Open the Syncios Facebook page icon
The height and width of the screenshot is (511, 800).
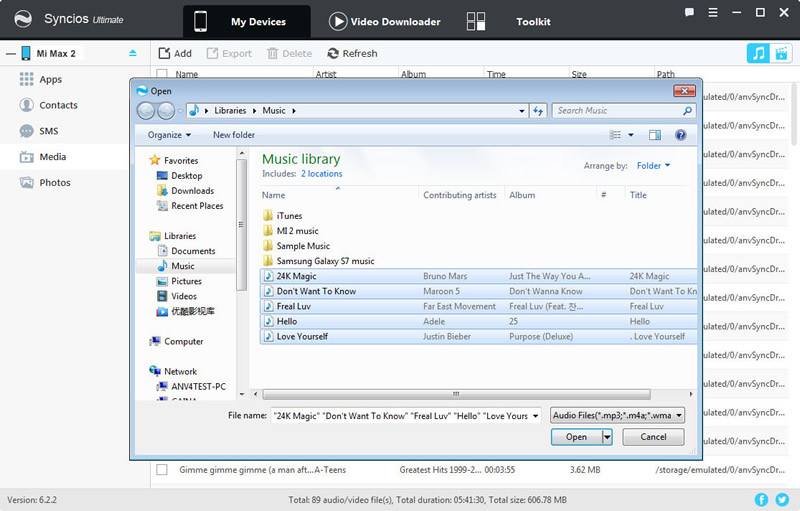pyautogui.click(x=761, y=500)
